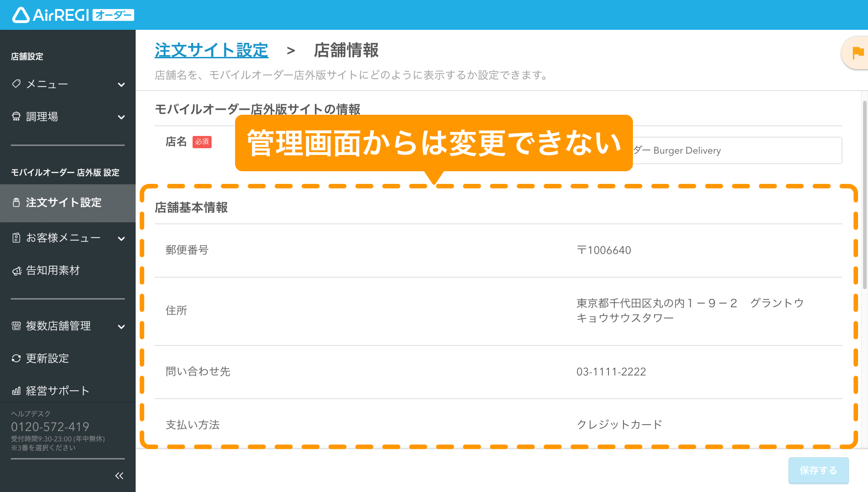Open the orange flag feedback button
The height and width of the screenshot is (492, 868).
click(856, 53)
